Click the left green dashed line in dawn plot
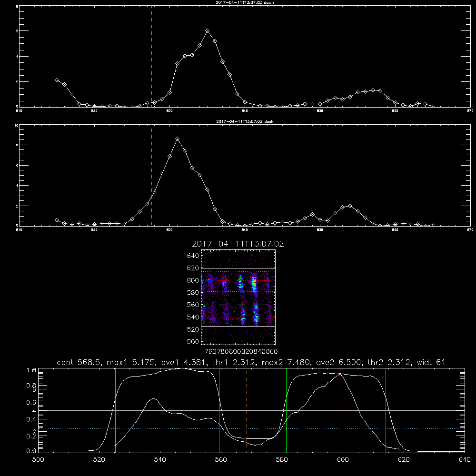 [x=151, y=56]
